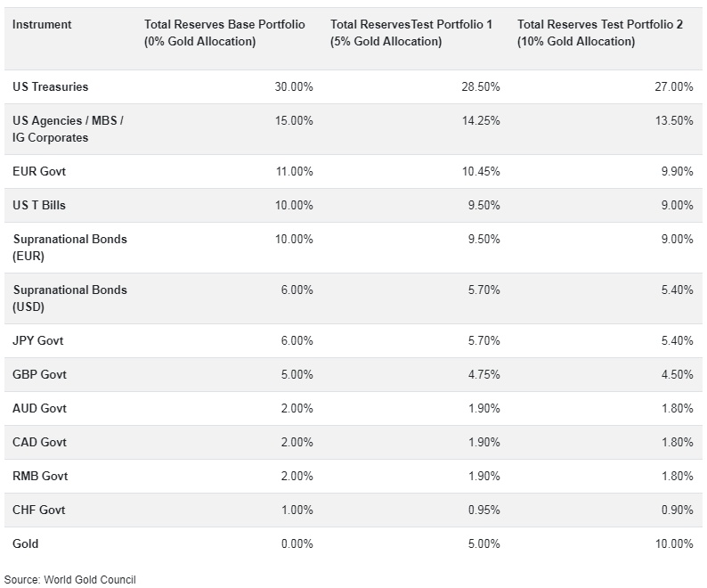Click the CHF Govt row label
The height and width of the screenshot is (588, 707).
pyautogui.click(x=39, y=510)
